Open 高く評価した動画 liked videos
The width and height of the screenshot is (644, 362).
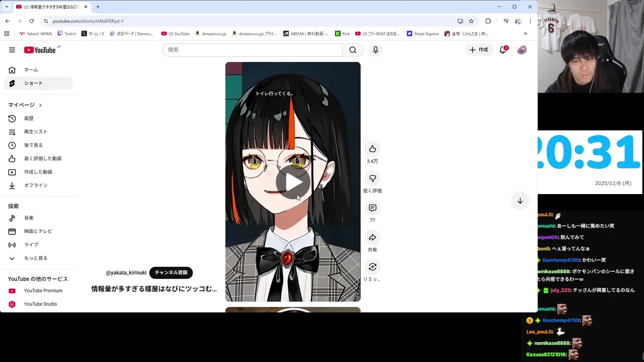(38, 158)
